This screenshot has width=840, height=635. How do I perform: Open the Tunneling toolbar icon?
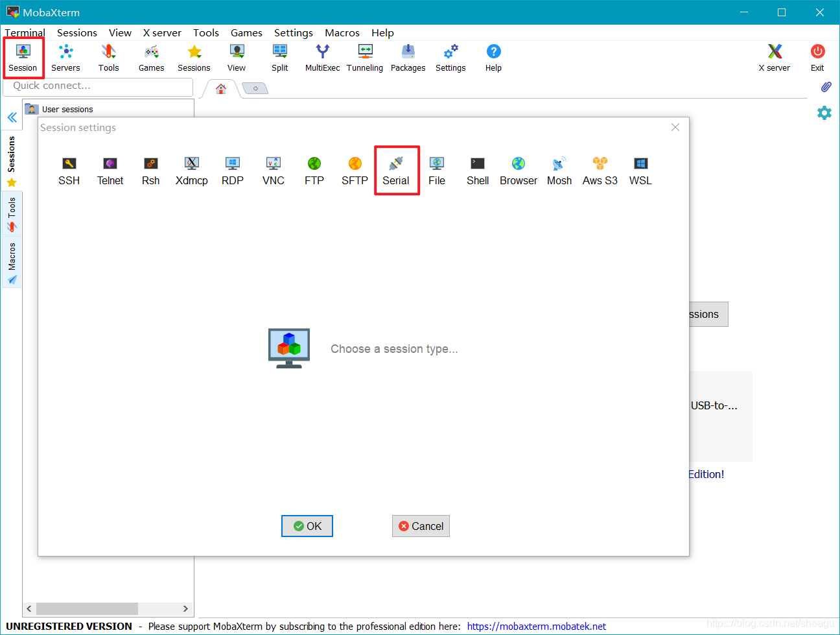(x=365, y=58)
